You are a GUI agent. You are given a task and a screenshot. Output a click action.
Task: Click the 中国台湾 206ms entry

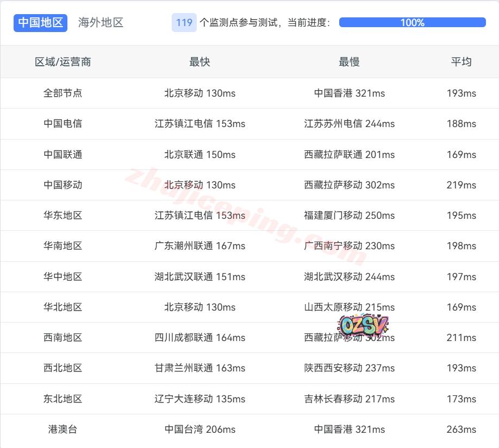199,430
